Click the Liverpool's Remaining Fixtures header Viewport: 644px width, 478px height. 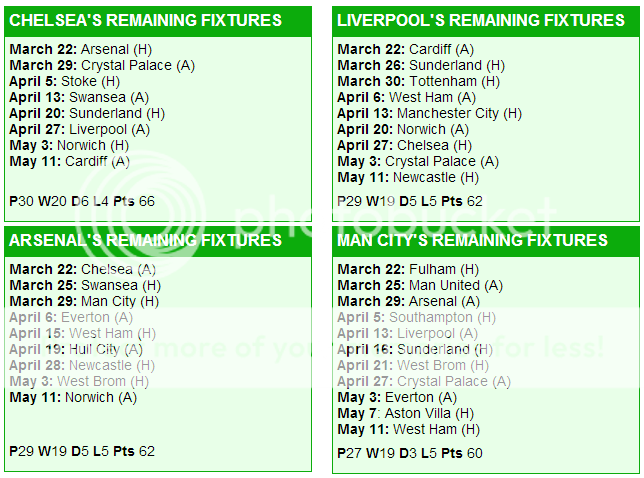click(481, 20)
